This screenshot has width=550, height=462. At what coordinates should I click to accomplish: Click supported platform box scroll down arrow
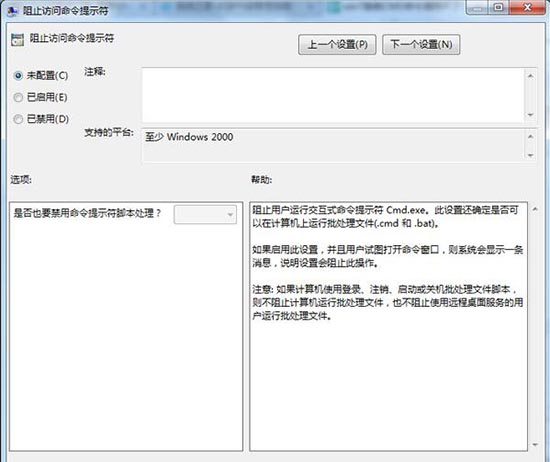click(x=530, y=155)
